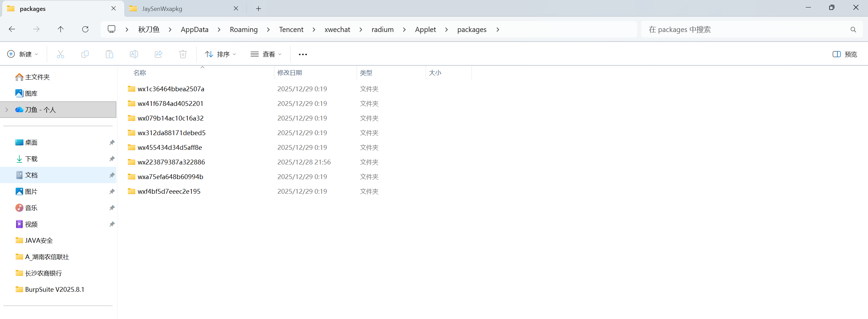Image resolution: width=868 pixels, height=319 pixels.
Task: Open the 排序 sort dropdown
Action: [220, 54]
